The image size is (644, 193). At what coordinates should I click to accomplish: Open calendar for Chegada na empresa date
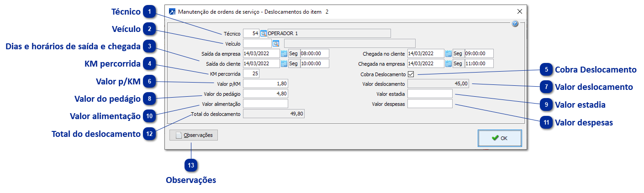point(449,63)
